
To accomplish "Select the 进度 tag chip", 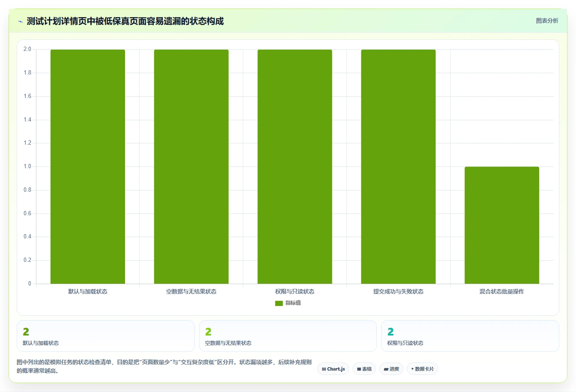I will tap(391, 369).
